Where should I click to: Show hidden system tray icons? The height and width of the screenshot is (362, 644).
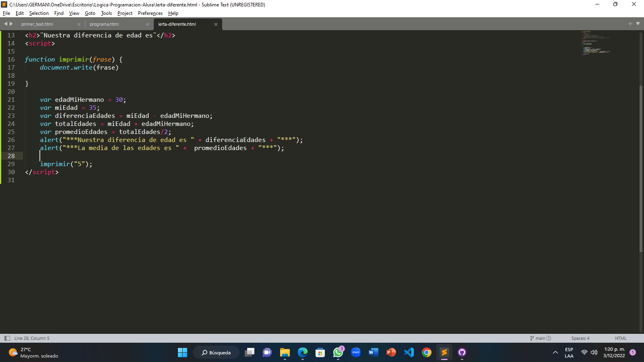pyautogui.click(x=555, y=353)
